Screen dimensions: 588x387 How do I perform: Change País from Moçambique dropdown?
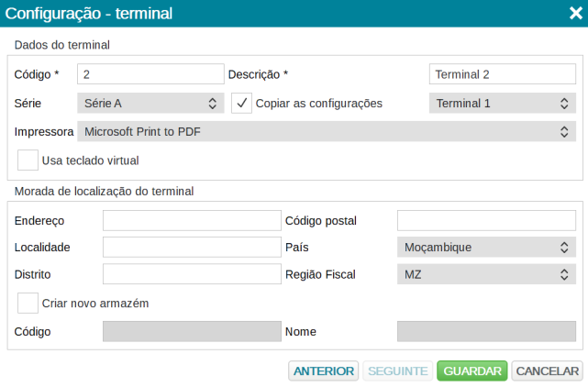[x=487, y=247]
